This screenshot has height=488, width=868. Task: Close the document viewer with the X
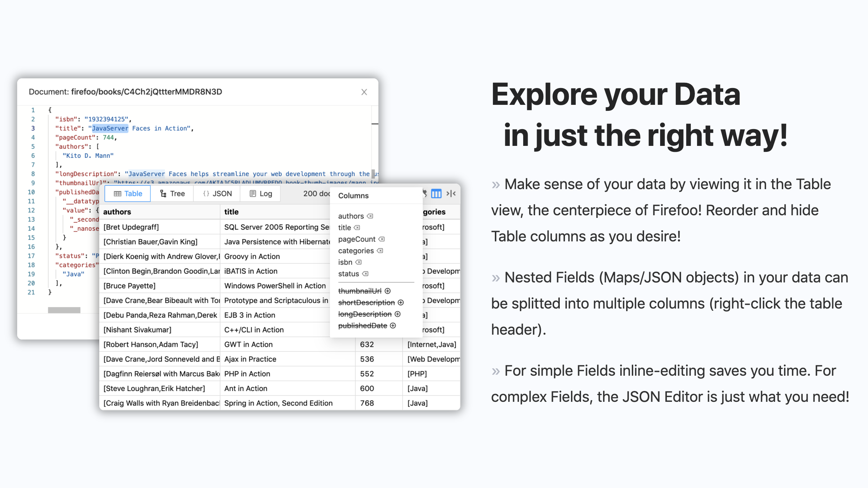(x=364, y=92)
